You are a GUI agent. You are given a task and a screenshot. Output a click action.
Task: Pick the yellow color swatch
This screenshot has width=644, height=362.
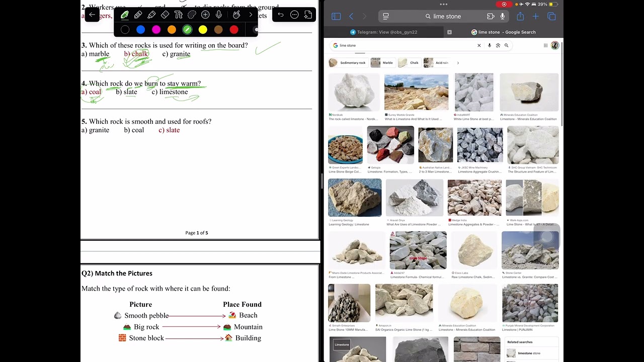coord(203,30)
